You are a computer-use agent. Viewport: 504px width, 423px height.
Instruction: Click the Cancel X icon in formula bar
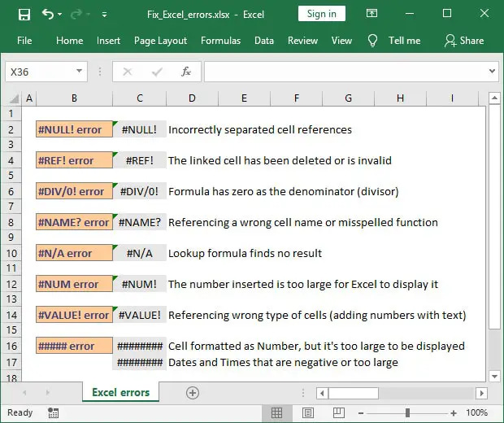128,72
